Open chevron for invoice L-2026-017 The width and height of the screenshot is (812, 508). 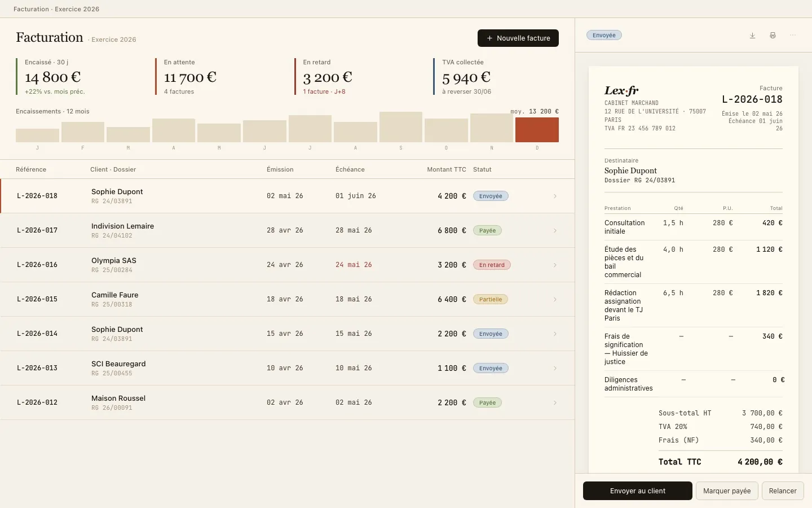pyautogui.click(x=555, y=230)
